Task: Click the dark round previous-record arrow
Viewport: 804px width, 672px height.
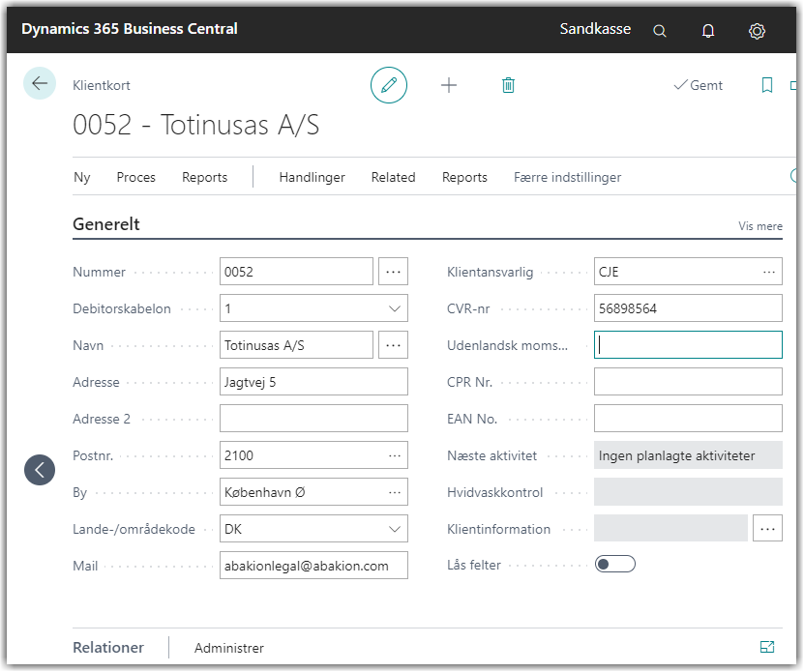Action: tap(40, 470)
